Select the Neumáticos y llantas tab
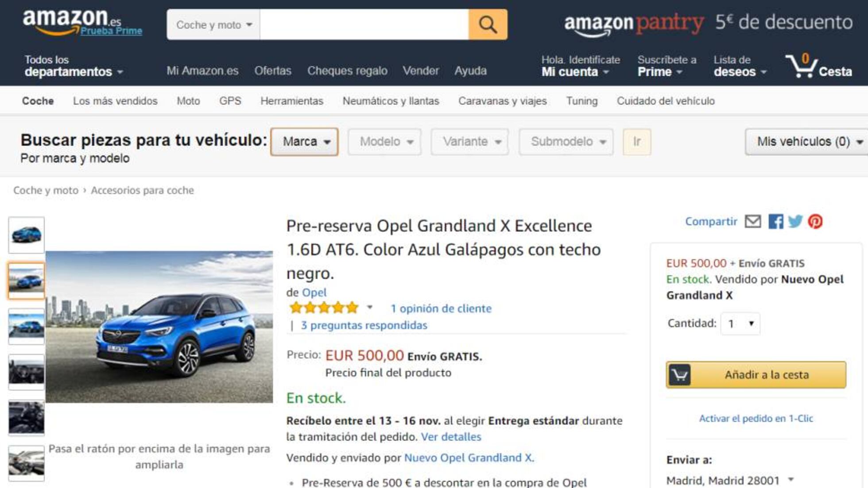The image size is (868, 488). point(391,101)
